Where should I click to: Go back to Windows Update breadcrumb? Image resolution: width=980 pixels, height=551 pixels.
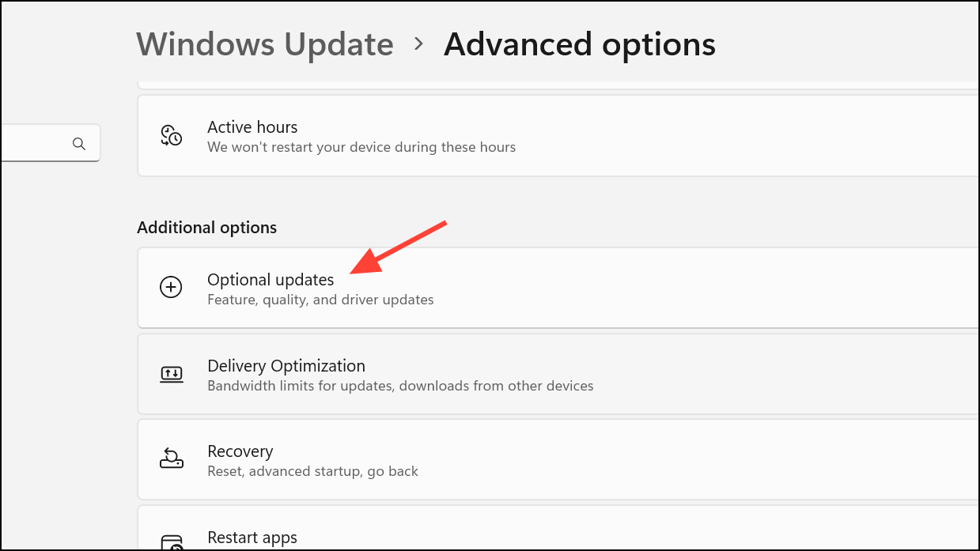265,43
